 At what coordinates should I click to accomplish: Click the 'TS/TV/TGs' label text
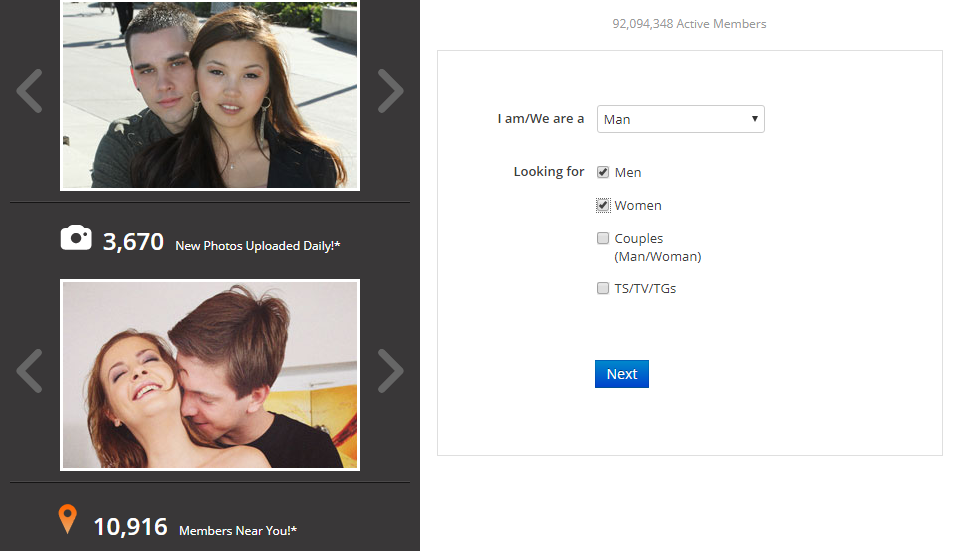[x=645, y=288]
